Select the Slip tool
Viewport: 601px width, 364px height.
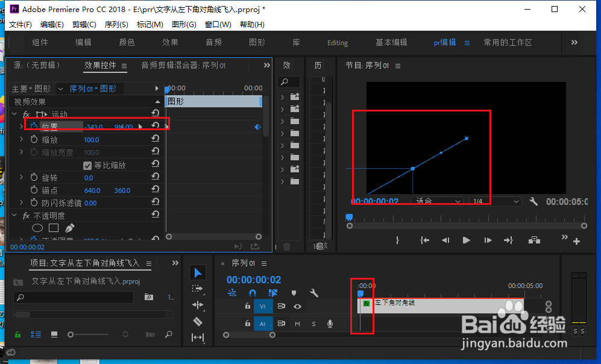[198, 337]
